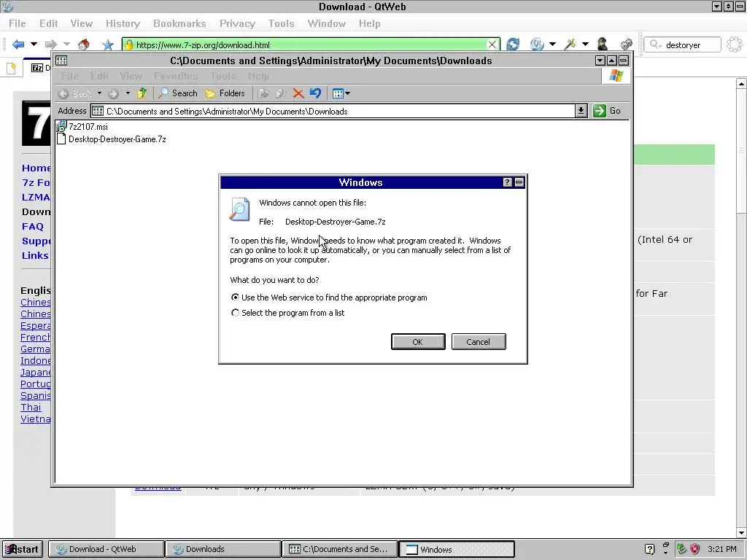Open the QtWeb File menu
Image resolution: width=747 pixels, height=560 pixels.
[18, 23]
